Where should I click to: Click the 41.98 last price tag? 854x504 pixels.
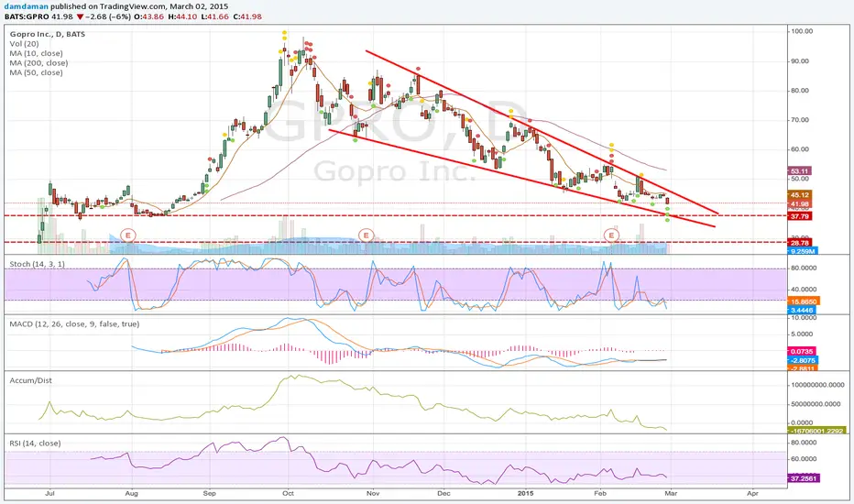pos(800,203)
